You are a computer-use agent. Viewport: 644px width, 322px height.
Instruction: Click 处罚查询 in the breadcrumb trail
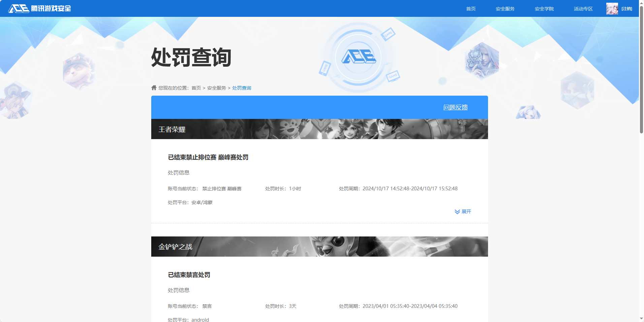[x=241, y=88]
